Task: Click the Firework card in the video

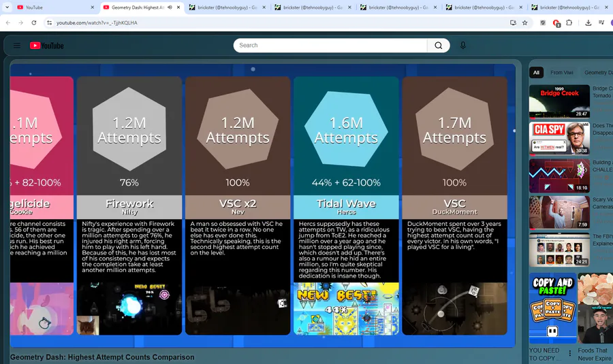Action: click(129, 206)
